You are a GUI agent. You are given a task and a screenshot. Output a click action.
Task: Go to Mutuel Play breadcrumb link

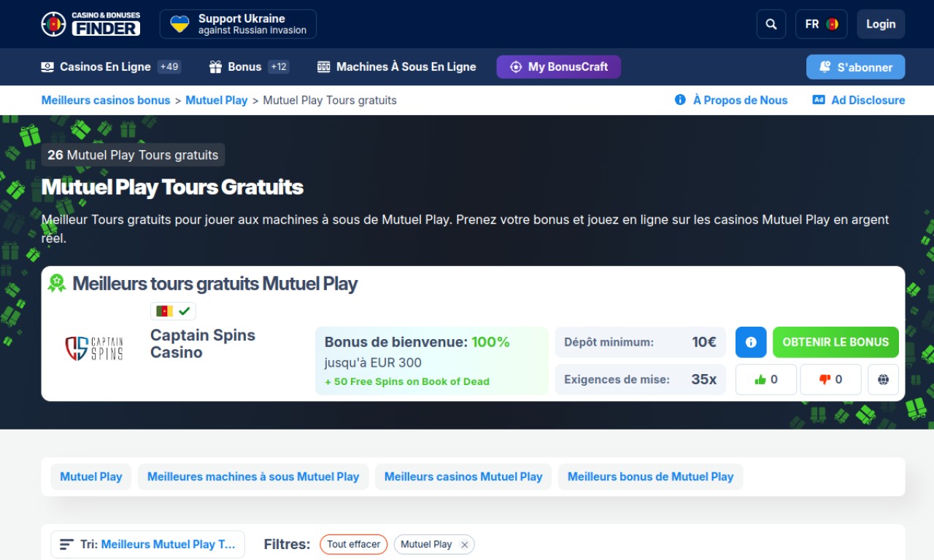[x=217, y=101]
